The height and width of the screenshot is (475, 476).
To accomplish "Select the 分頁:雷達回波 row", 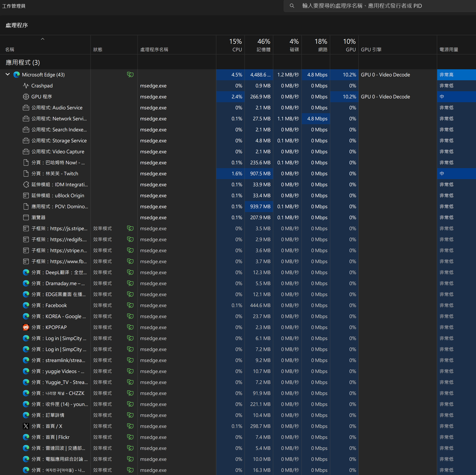I will 238,448.
